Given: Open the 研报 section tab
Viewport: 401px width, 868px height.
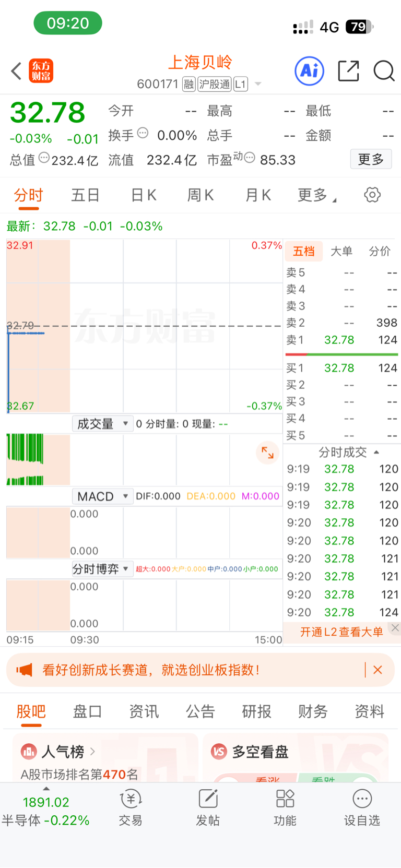Looking at the screenshot, I should 256,711.
